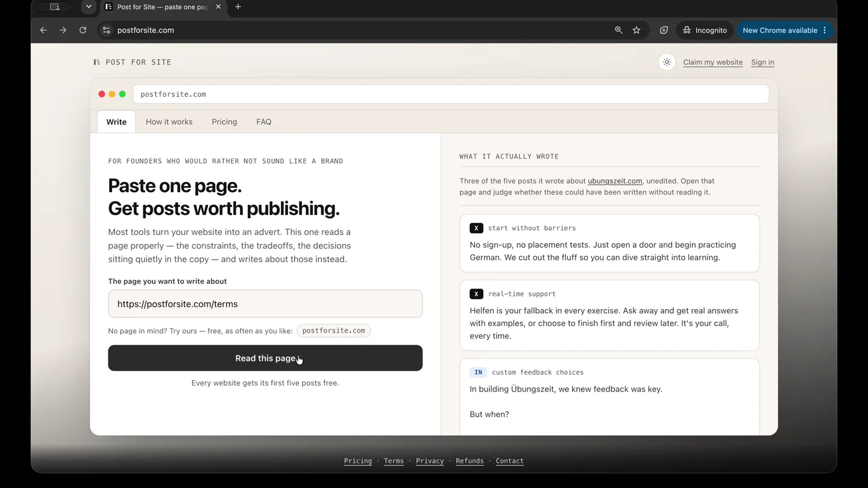
Task: Click the browser address bar URL postforsite.com
Action: pos(146,30)
